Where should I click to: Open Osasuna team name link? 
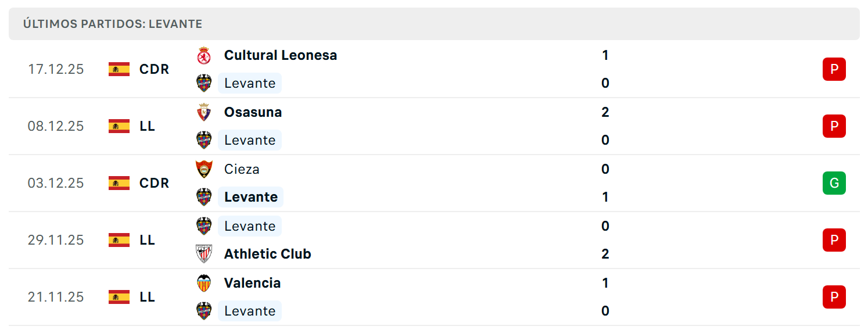click(x=253, y=112)
